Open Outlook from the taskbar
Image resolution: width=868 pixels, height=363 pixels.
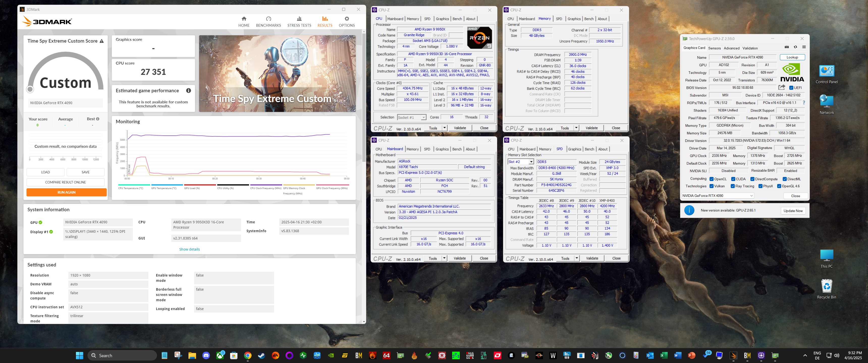(650, 355)
